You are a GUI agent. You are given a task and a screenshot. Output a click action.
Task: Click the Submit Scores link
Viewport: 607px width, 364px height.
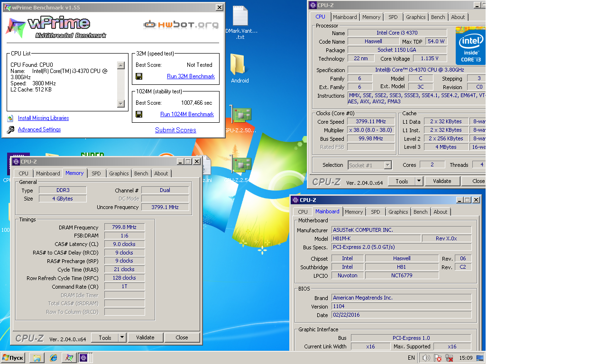click(x=175, y=130)
